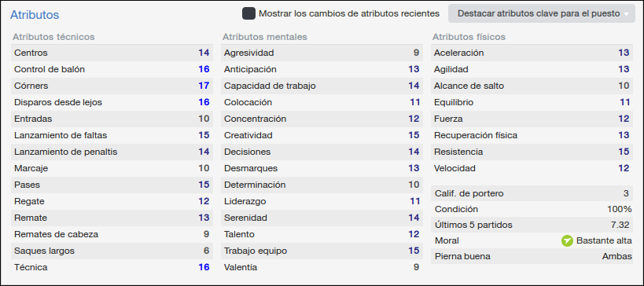644x286 pixels.
Task: Open Destacar atributos clave para el puesto dropdown
Action: (542, 13)
